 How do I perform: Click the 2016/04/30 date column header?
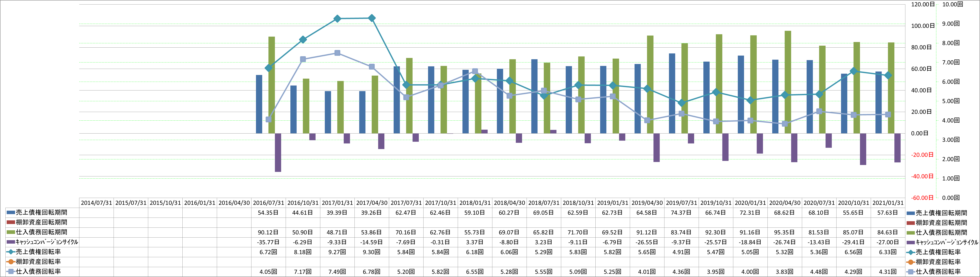[x=234, y=203]
